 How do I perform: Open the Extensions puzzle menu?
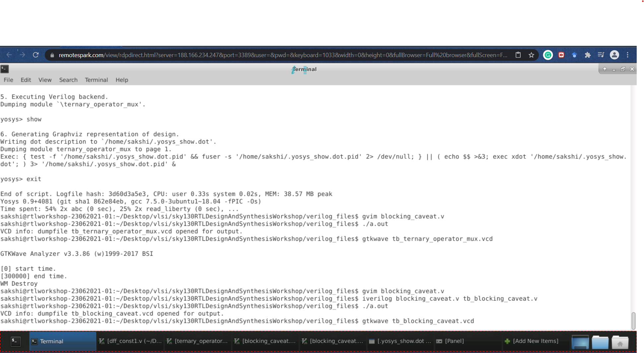click(x=588, y=55)
